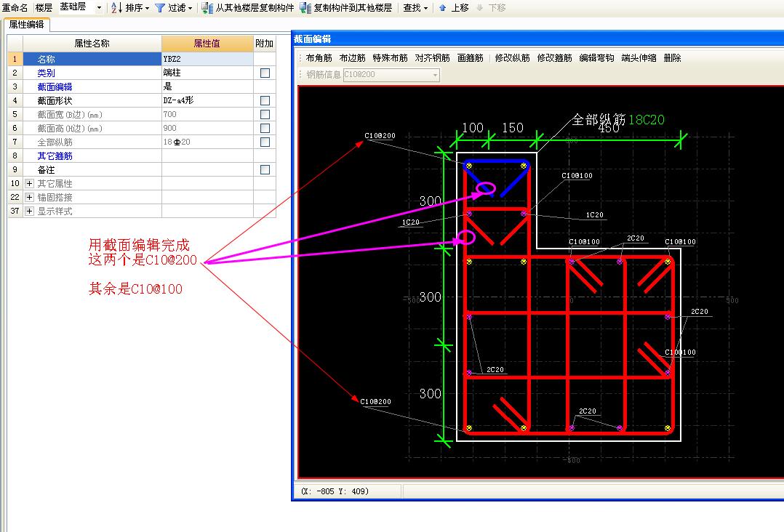784x532 pixels.
Task: Click 端头伸缩 toolbar item
Action: [639, 58]
